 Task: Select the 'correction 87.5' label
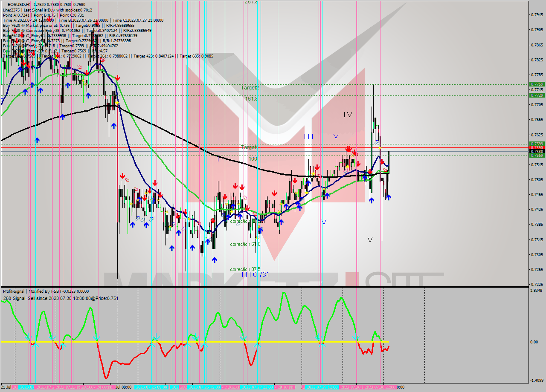pyautogui.click(x=245, y=269)
